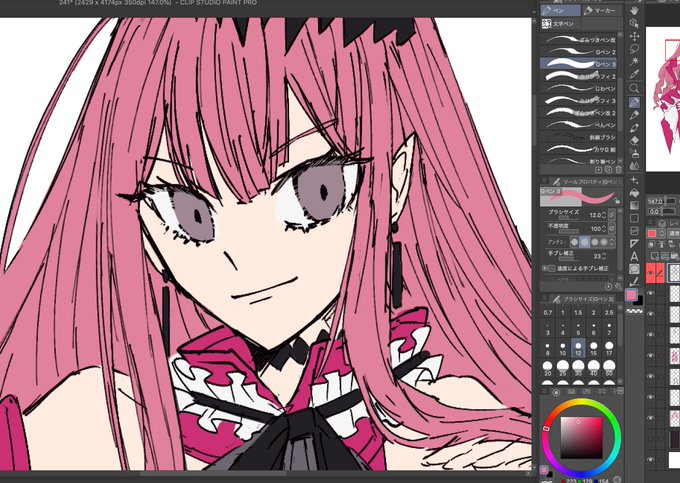Switch to the ペン pen tab
Viewport: 680px width, 483px height.
560,10
